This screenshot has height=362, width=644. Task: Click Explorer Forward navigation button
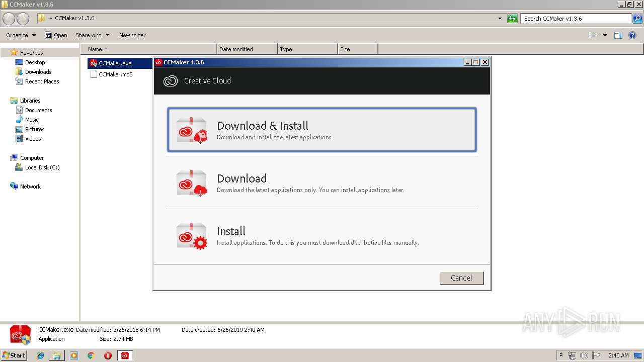pyautogui.click(x=23, y=19)
